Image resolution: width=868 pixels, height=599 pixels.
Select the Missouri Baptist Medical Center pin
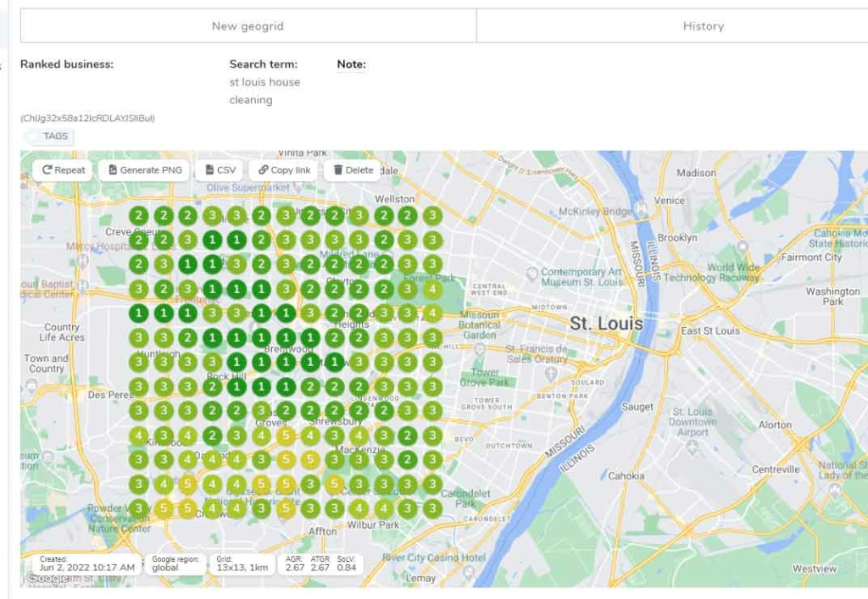pyautogui.click(x=83, y=286)
